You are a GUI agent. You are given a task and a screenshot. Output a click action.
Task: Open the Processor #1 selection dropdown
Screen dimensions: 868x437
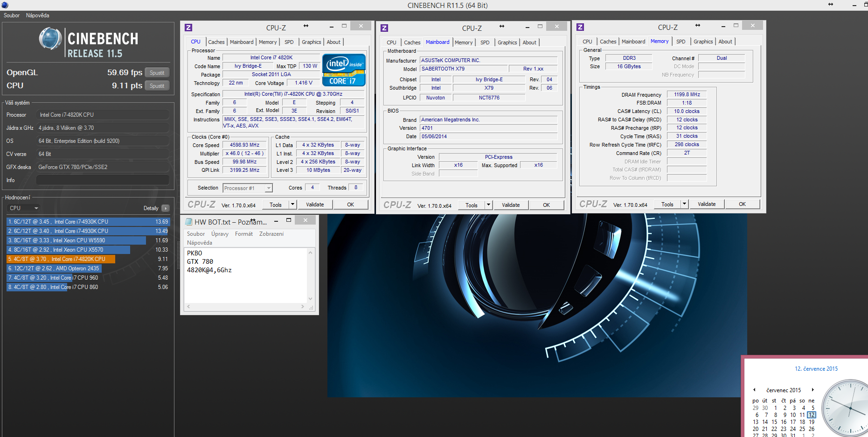247,188
